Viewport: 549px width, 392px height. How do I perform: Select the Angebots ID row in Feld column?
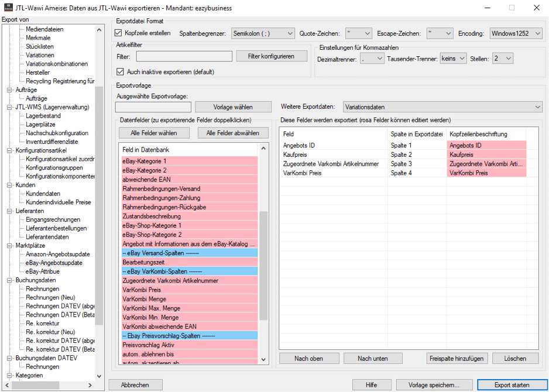(x=334, y=145)
